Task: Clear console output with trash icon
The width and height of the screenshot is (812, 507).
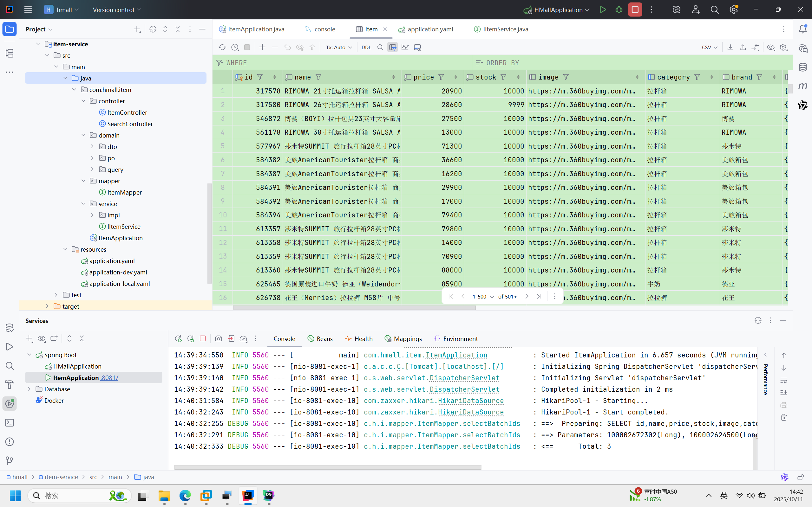Action: pyautogui.click(x=783, y=417)
